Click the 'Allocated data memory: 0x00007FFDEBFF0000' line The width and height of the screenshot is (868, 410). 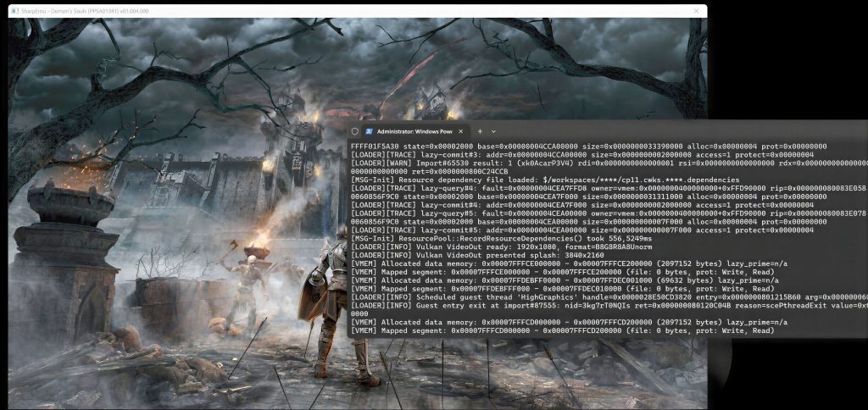click(x=565, y=280)
